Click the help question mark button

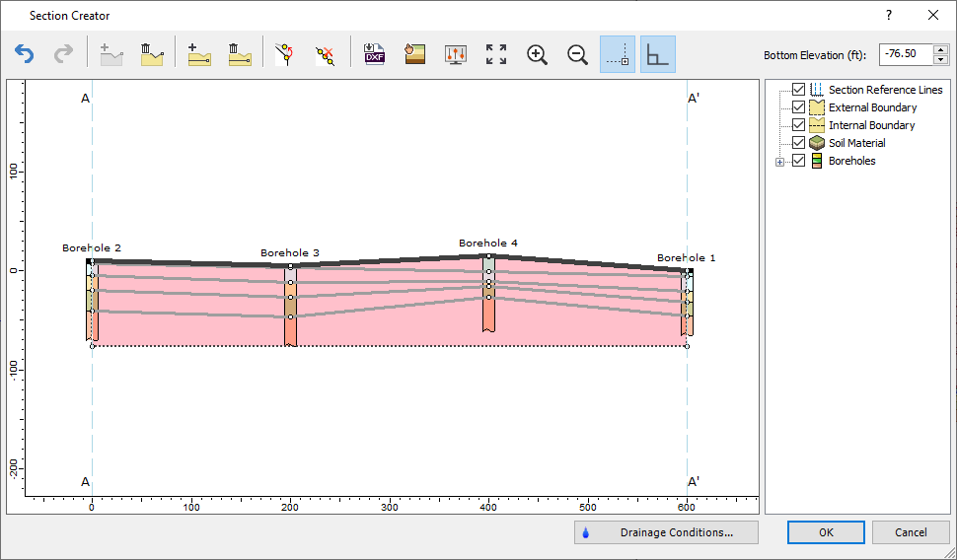point(889,15)
